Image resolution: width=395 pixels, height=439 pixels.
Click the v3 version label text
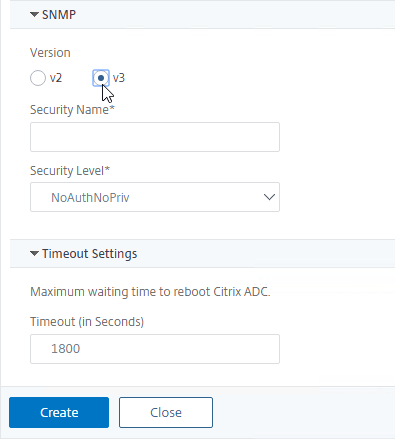119,78
